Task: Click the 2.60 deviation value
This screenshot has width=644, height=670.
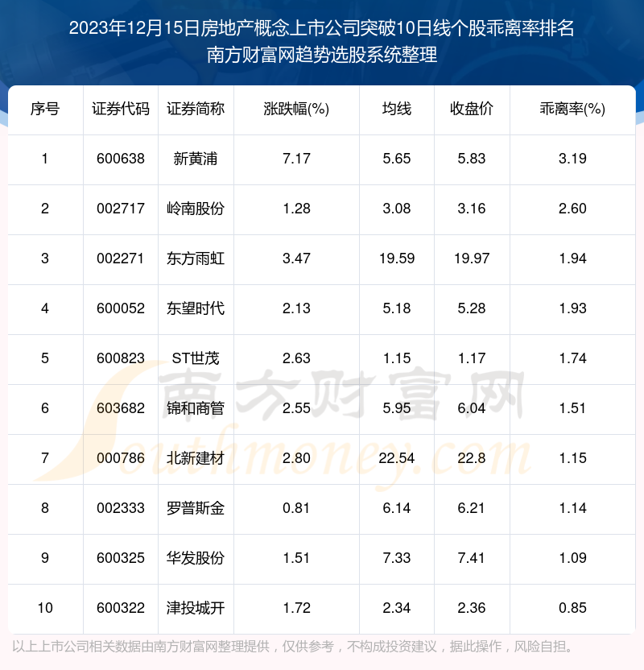Action: tap(572, 209)
